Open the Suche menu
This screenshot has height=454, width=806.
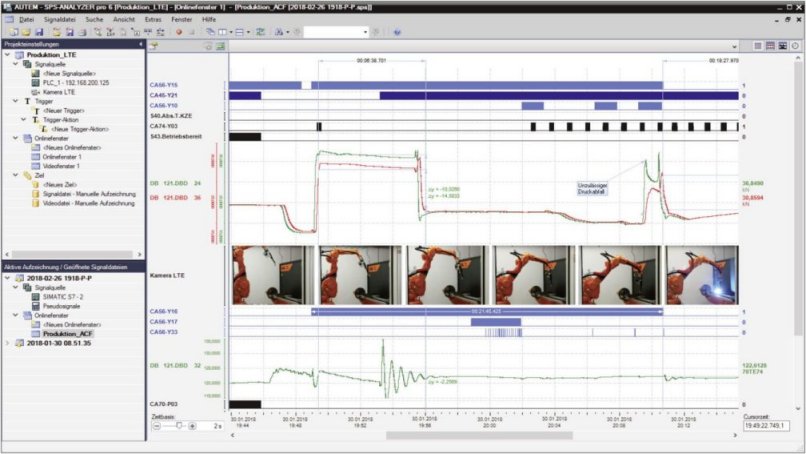pos(94,20)
